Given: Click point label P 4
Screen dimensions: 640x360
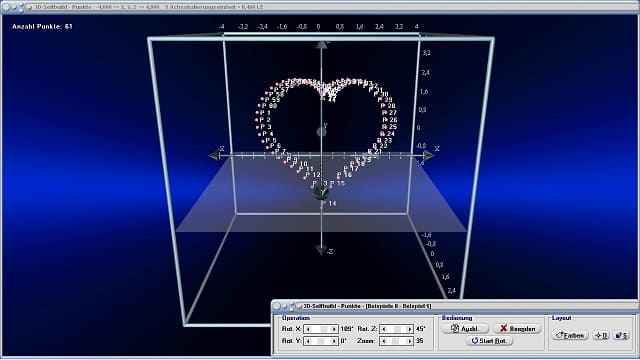Looking at the screenshot, I should pyautogui.click(x=268, y=133).
